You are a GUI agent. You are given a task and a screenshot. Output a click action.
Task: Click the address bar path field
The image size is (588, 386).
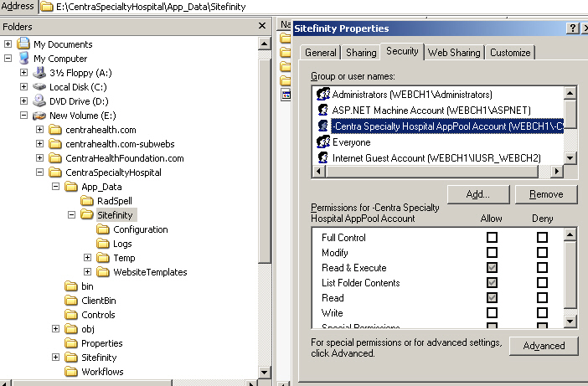coord(312,7)
